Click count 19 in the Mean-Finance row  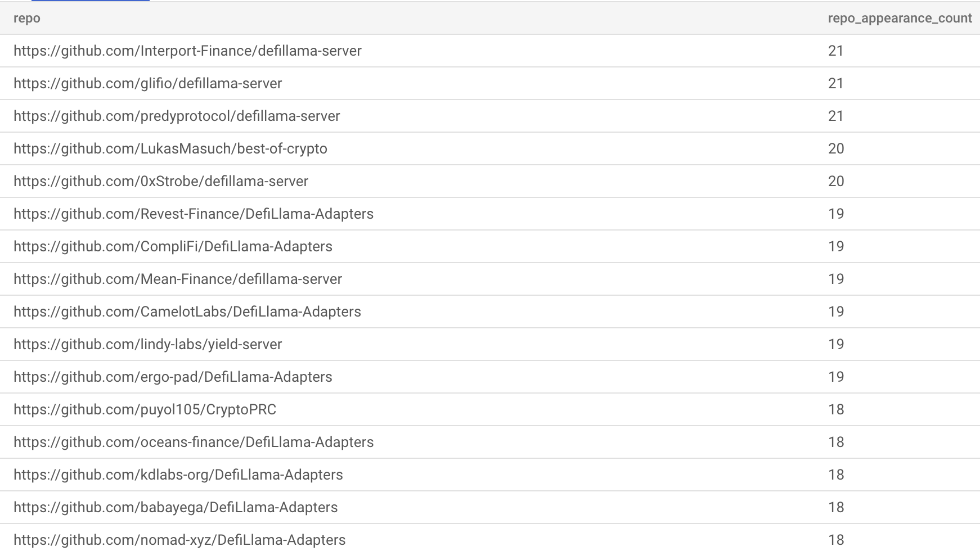836,279
